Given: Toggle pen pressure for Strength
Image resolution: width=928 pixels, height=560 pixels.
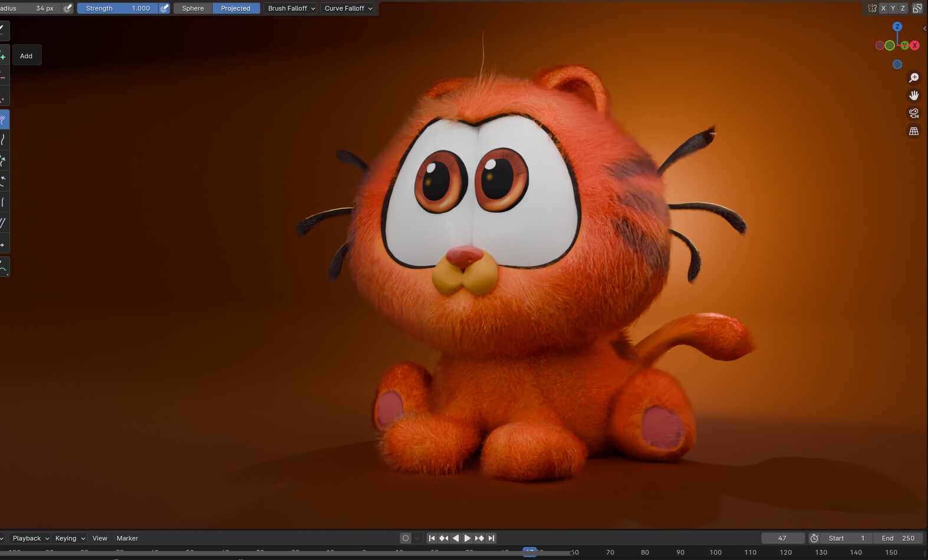Looking at the screenshot, I should click(x=164, y=8).
